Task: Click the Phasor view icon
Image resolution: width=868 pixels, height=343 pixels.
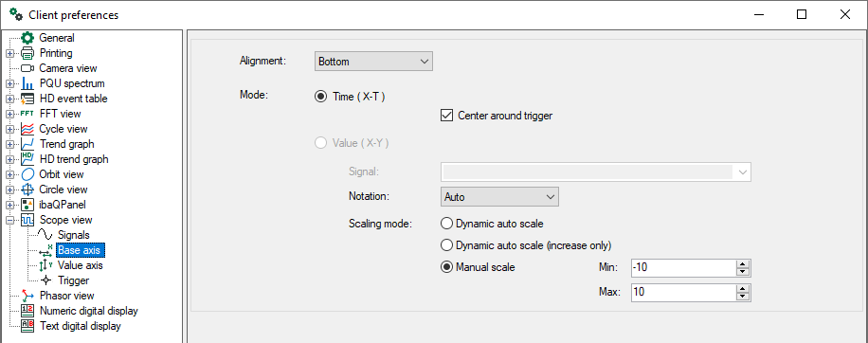Action: point(27,296)
